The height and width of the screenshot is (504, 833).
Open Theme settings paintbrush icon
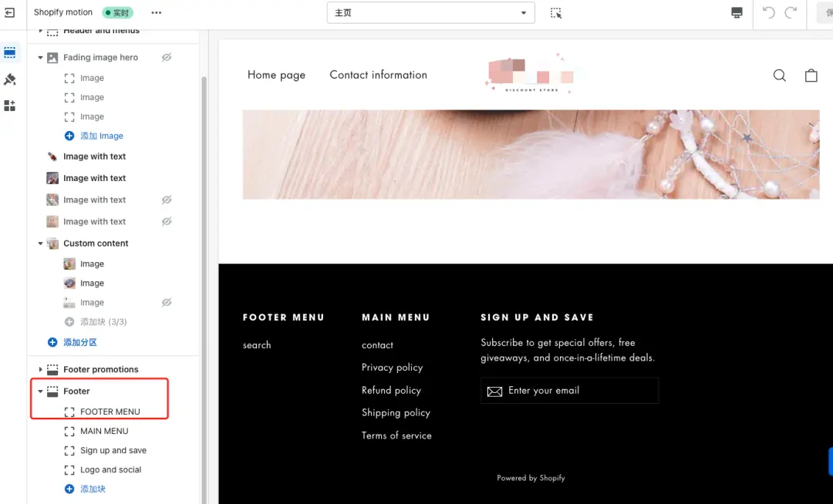coord(9,79)
